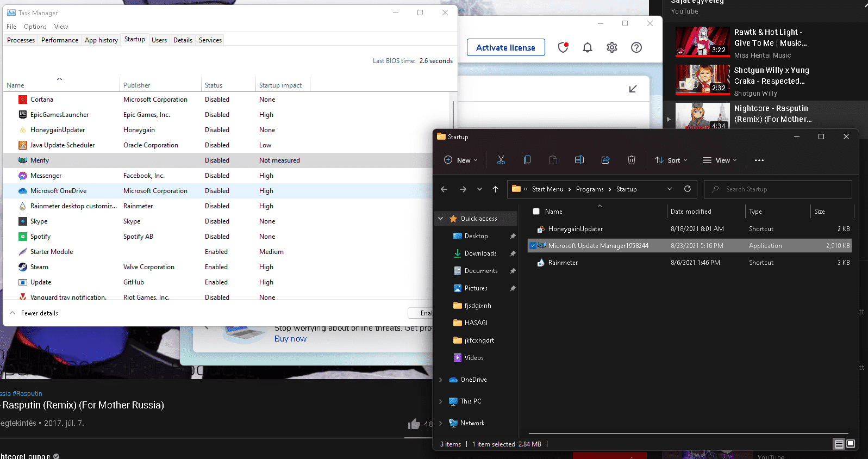Open the View menu in Task Manager

(61, 27)
